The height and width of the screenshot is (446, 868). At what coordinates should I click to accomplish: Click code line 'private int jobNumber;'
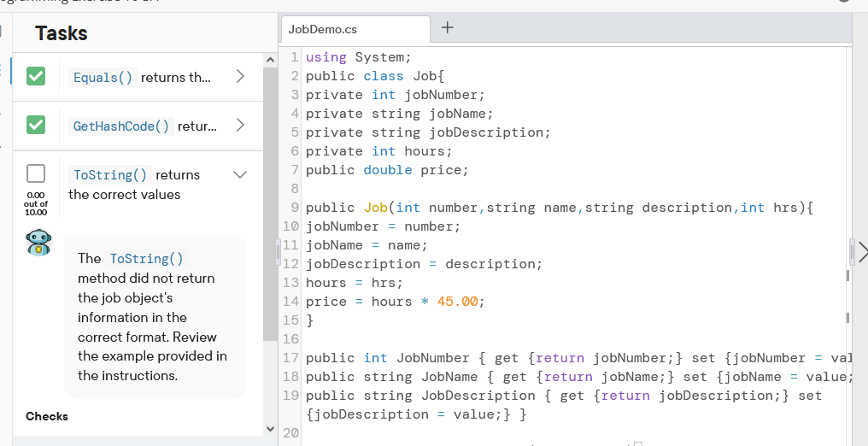tap(396, 95)
